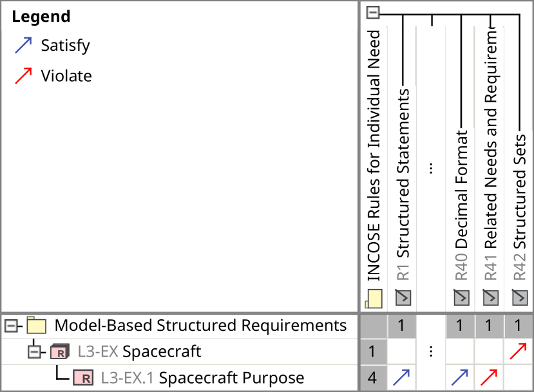Click the satisfy arrow under R40 Decimal Format

[x=461, y=378]
